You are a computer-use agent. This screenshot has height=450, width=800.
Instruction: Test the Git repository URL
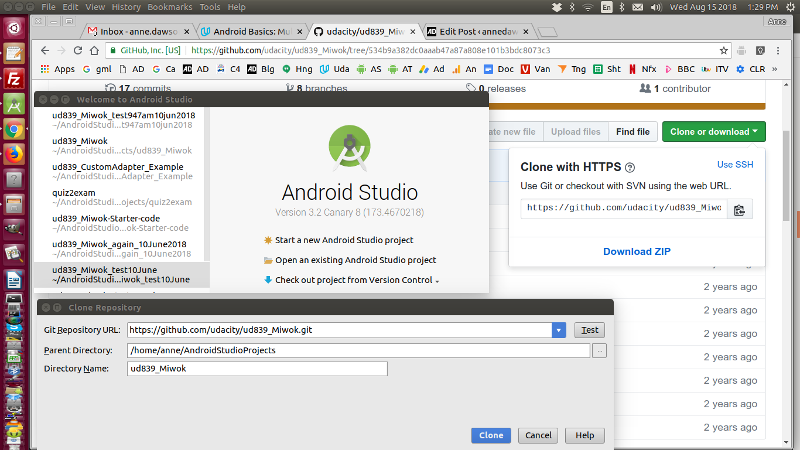click(x=589, y=330)
